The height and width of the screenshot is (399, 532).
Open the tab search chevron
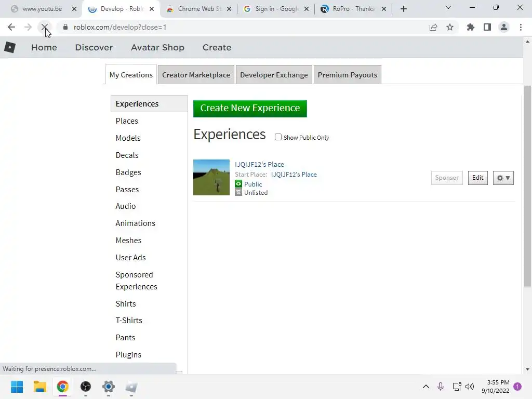click(x=448, y=7)
